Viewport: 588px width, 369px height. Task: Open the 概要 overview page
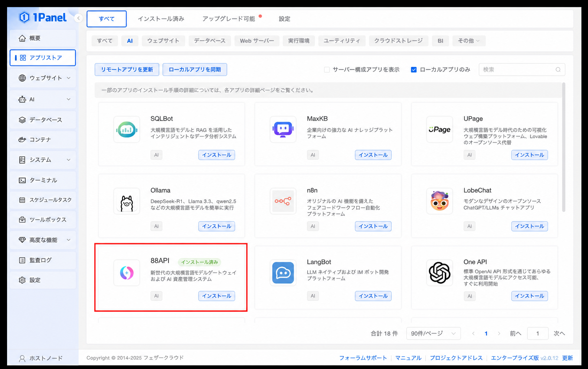[x=43, y=38]
